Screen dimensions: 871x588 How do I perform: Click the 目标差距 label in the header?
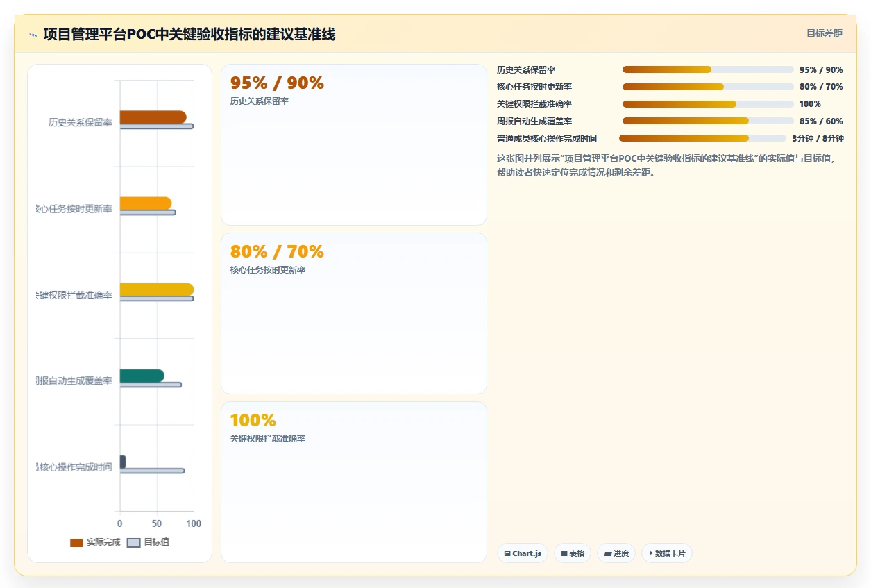824,33
